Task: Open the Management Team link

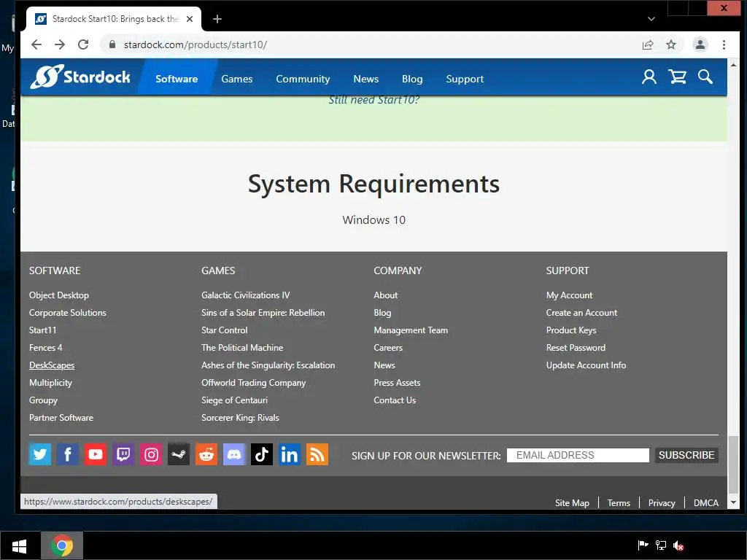Action: [411, 330]
